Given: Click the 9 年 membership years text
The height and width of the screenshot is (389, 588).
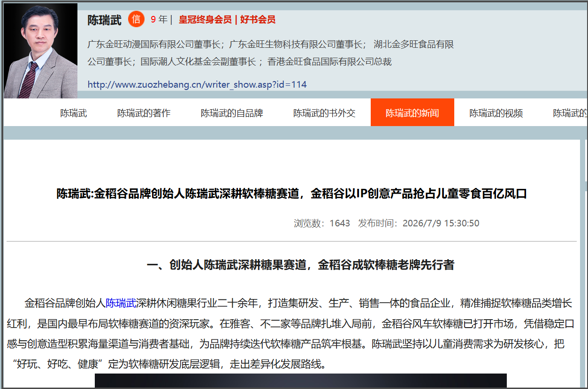Looking at the screenshot, I should click(x=159, y=20).
